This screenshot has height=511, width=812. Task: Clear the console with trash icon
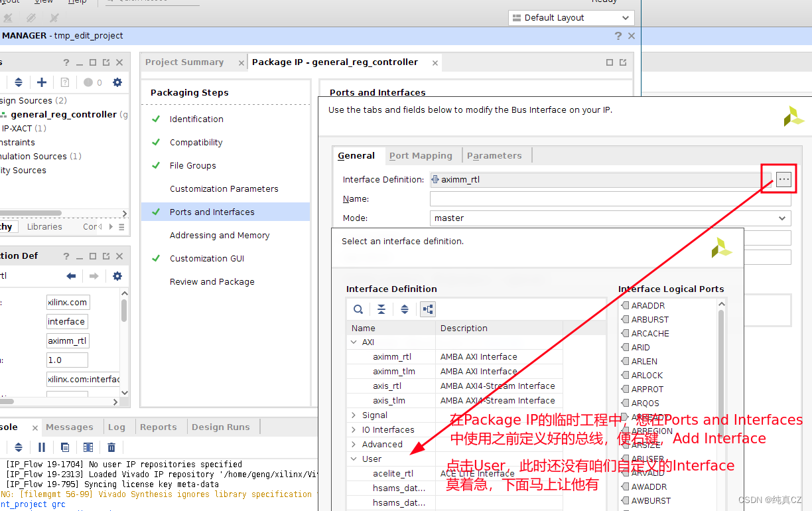tap(111, 447)
